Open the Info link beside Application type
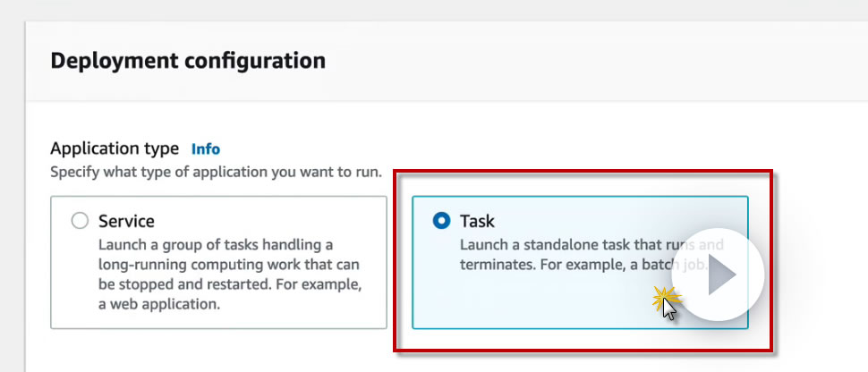 pyautogui.click(x=206, y=148)
